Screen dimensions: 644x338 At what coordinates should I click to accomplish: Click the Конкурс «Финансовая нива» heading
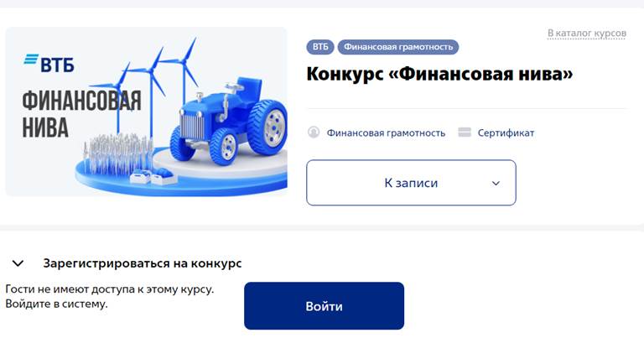click(439, 75)
